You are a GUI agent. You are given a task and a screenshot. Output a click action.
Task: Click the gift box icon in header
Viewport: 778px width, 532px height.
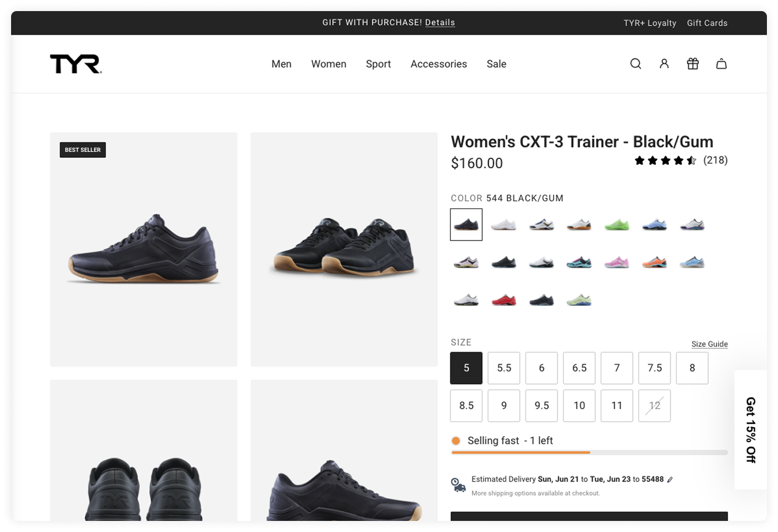click(x=693, y=64)
